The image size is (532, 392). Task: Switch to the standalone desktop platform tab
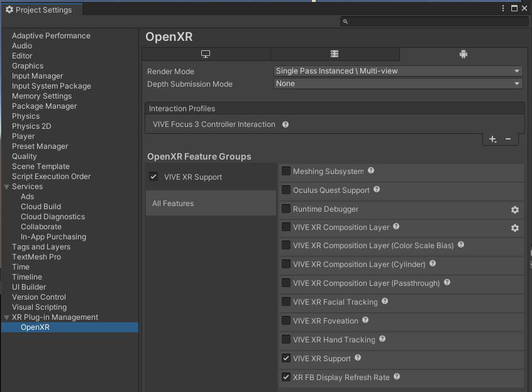tap(206, 54)
